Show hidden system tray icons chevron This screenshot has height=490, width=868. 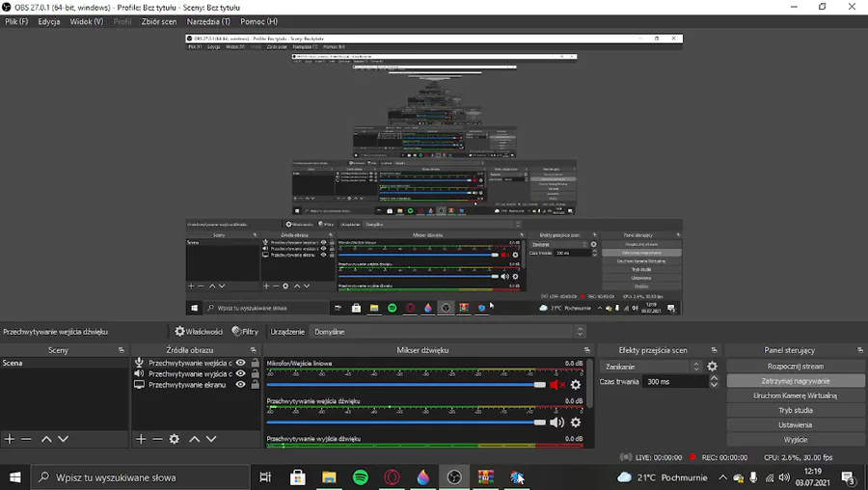click(x=722, y=477)
